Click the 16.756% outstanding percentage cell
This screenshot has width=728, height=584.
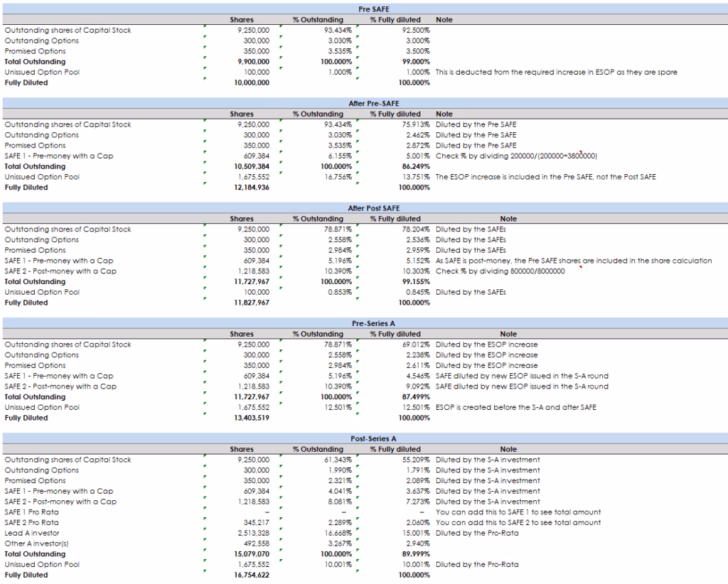[338, 177]
